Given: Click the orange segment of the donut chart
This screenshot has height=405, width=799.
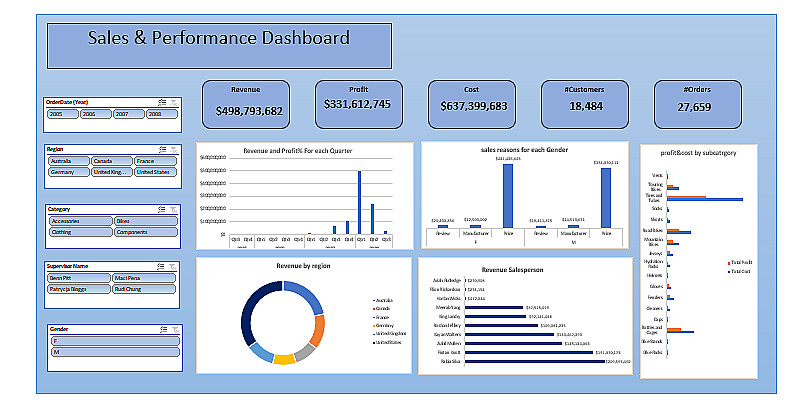Looking at the screenshot, I should 318,330.
